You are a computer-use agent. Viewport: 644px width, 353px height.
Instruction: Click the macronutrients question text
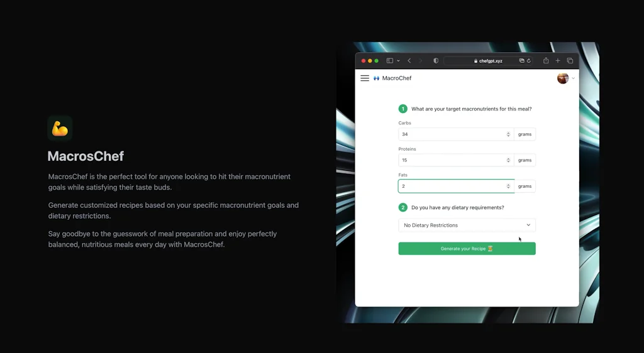pyautogui.click(x=472, y=109)
